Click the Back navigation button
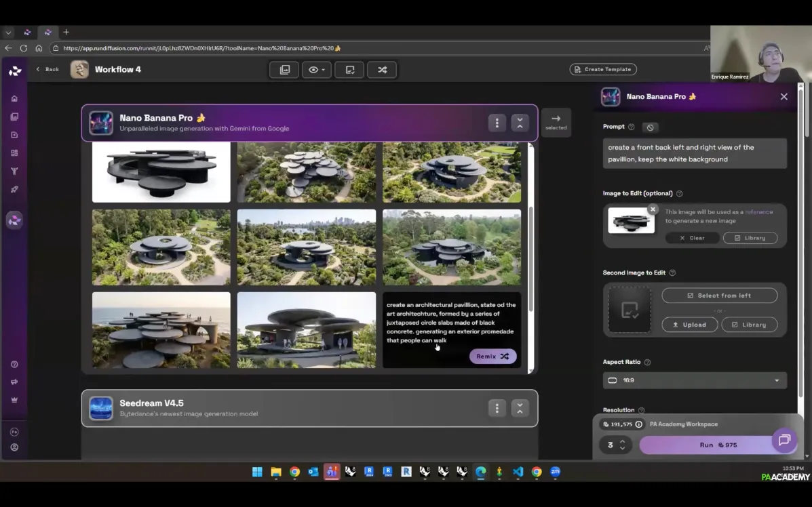The image size is (812, 507). tap(47, 69)
